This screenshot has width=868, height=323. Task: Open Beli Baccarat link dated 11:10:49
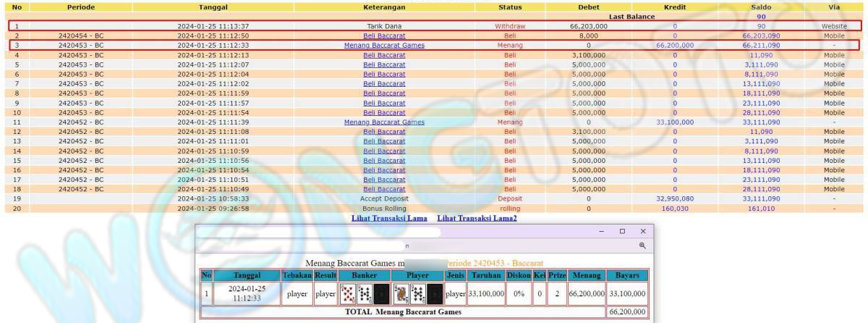click(x=384, y=189)
